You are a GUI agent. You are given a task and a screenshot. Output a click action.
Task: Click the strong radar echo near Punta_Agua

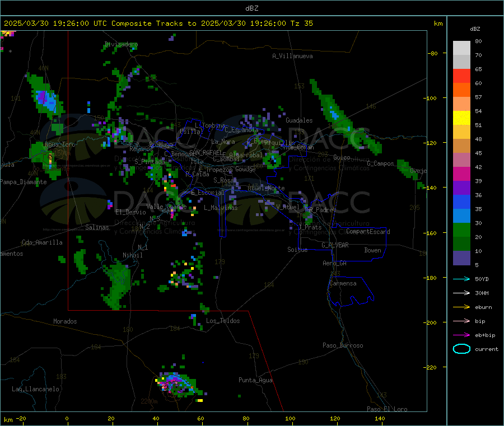tap(176, 384)
